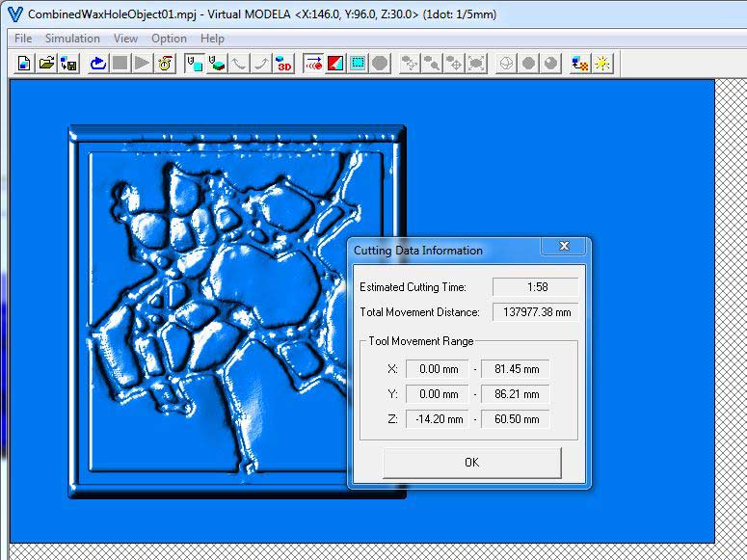
Task: Click the Virtual MODELA app icon in title bar
Action: tap(15, 13)
